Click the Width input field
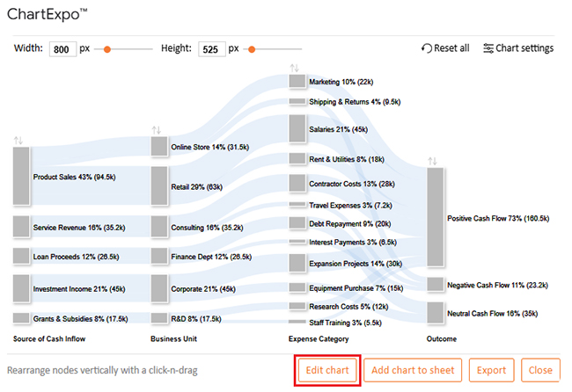The image size is (572, 392). tap(62, 49)
